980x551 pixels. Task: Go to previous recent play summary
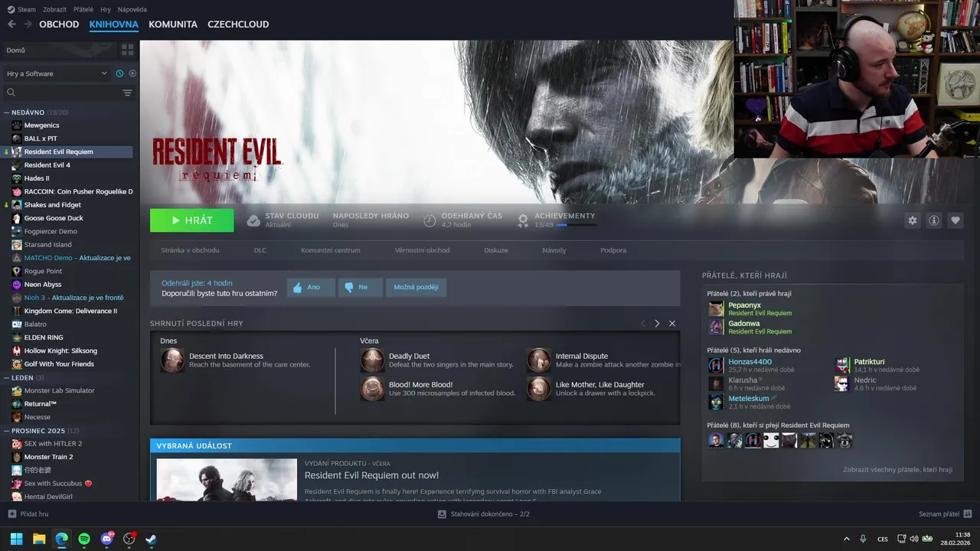[643, 324]
